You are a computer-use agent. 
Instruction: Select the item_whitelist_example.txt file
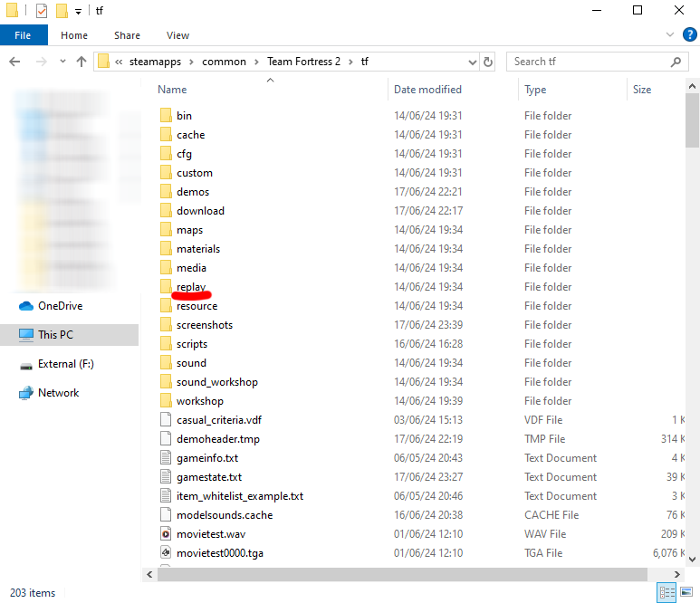(239, 496)
